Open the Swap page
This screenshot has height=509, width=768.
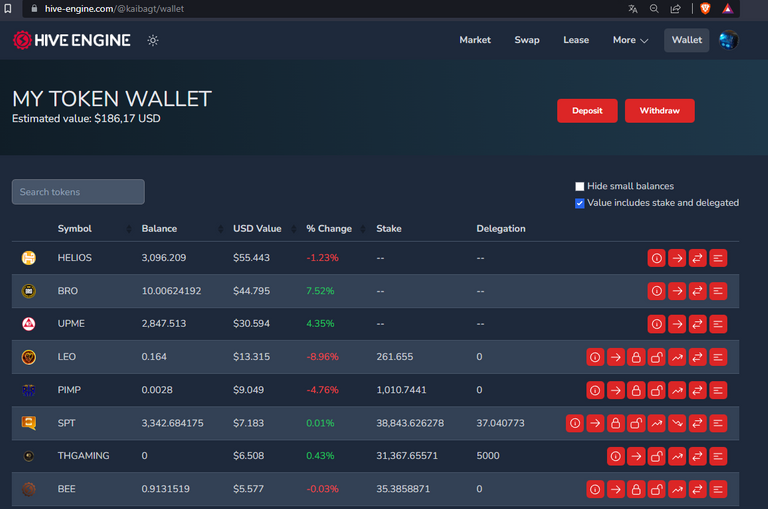(527, 40)
